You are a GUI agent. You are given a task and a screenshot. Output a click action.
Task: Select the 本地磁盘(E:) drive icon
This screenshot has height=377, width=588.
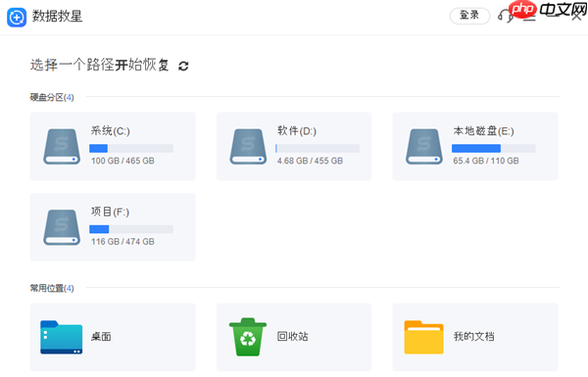[424, 147]
